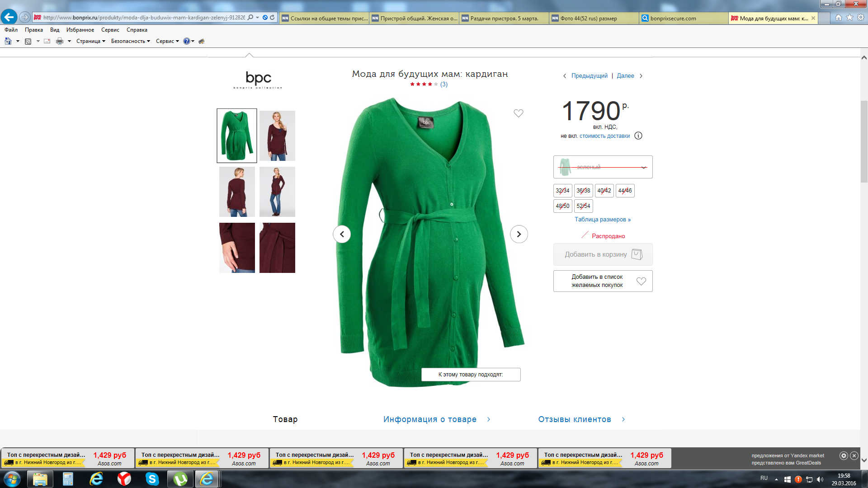868x488 pixels.
Task: Click the Read mail icon in command bar
Action: (47, 41)
